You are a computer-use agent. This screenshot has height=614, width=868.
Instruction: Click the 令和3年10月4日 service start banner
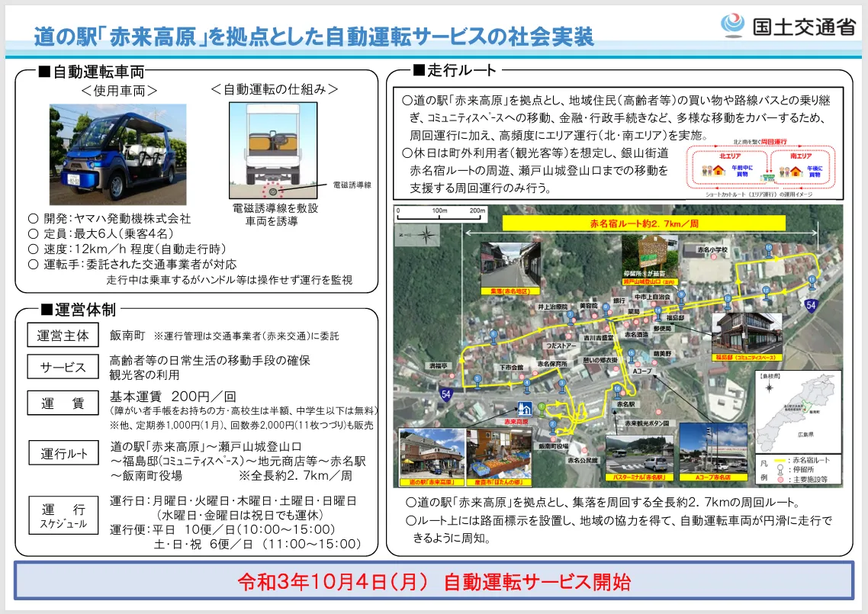[x=434, y=580]
